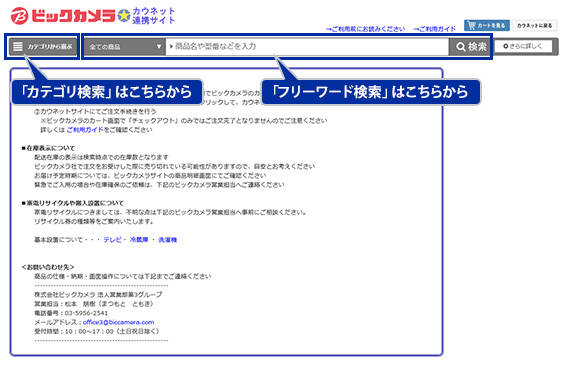This screenshot has width=568, height=366.
Task: Expand the 全ての商品 category dropdown
Action: tap(125, 47)
